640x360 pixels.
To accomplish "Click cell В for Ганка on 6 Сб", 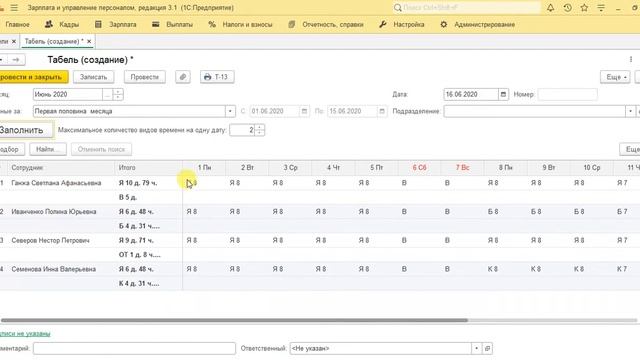I will (404, 183).
